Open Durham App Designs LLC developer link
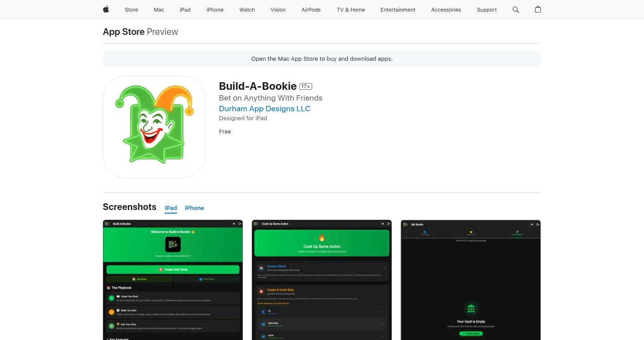 coord(265,109)
